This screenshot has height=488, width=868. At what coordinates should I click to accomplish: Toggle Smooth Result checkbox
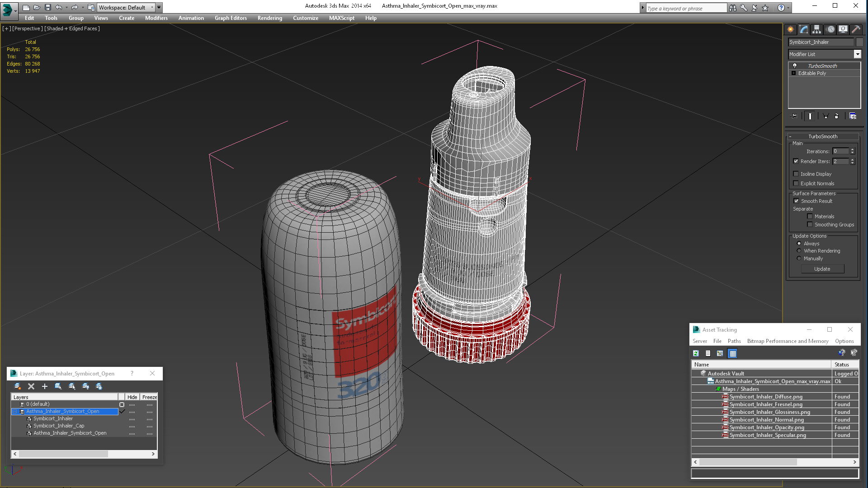click(797, 201)
